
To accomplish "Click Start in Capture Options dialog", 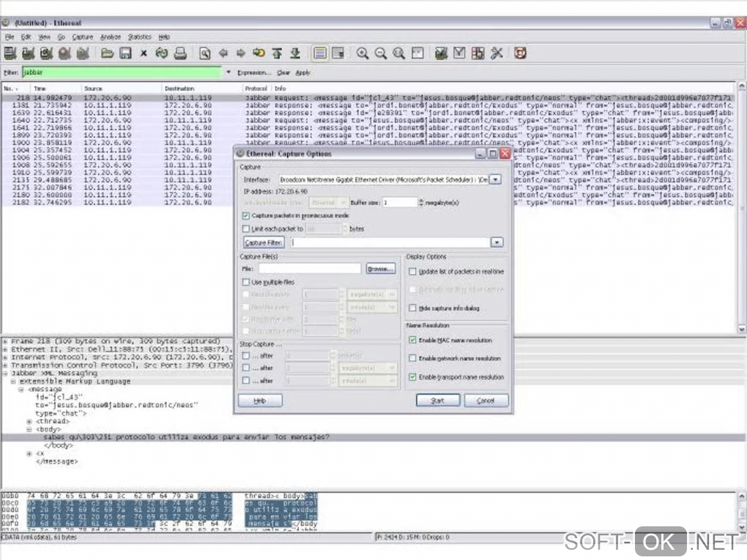I will click(x=438, y=400).
